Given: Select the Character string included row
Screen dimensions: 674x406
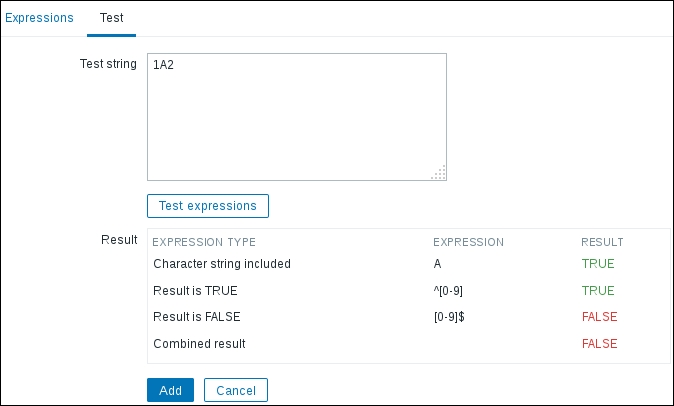Looking at the screenshot, I should pos(222,265).
